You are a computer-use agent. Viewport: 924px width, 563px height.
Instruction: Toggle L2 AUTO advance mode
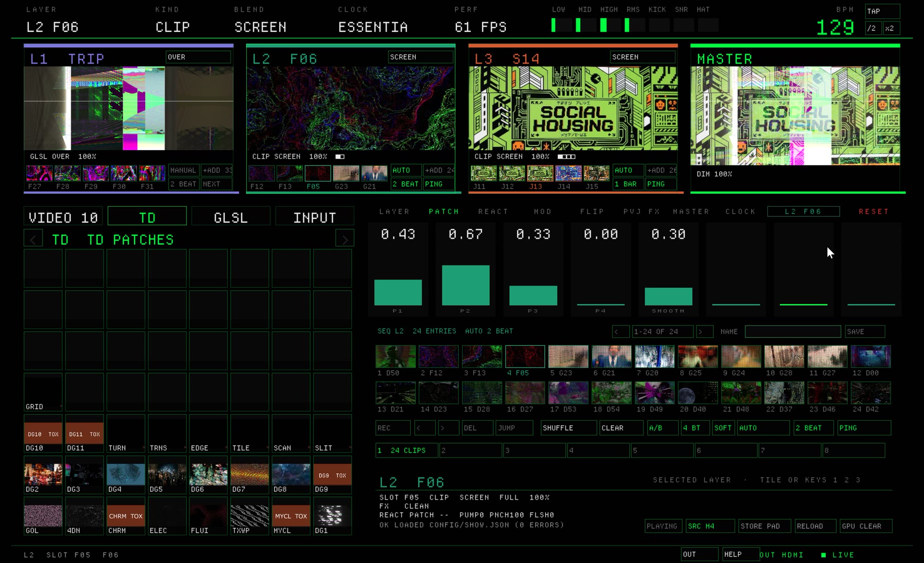(406, 170)
